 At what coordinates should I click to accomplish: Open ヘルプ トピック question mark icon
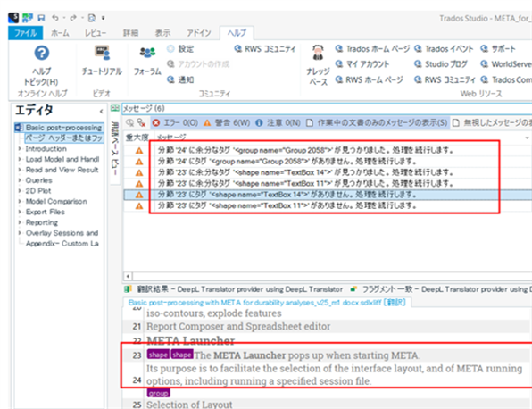(x=41, y=53)
